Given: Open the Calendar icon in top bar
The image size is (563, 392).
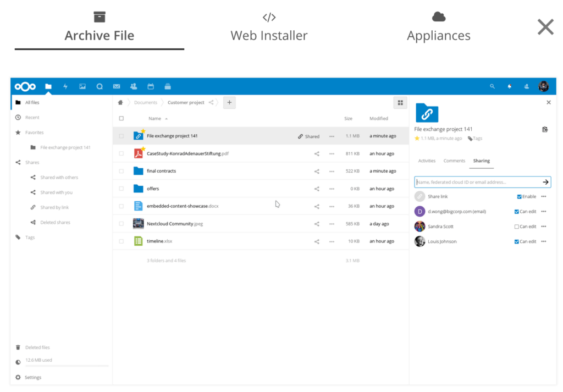Looking at the screenshot, I should [x=151, y=86].
